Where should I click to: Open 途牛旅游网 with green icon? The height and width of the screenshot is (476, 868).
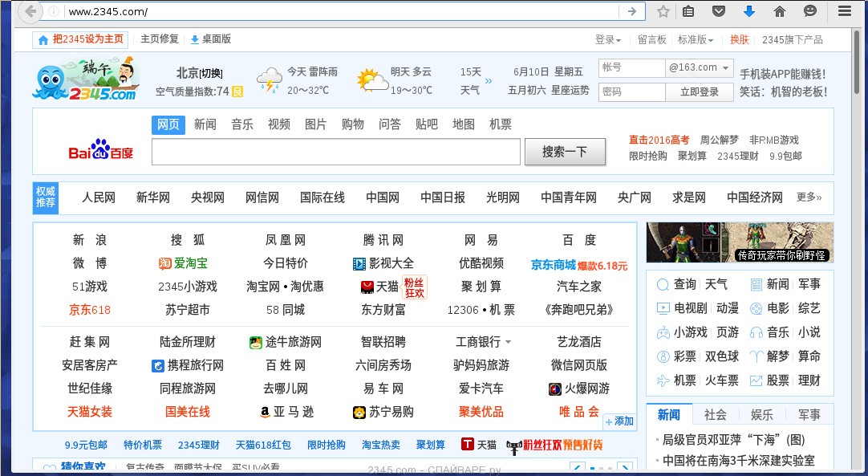(285, 342)
